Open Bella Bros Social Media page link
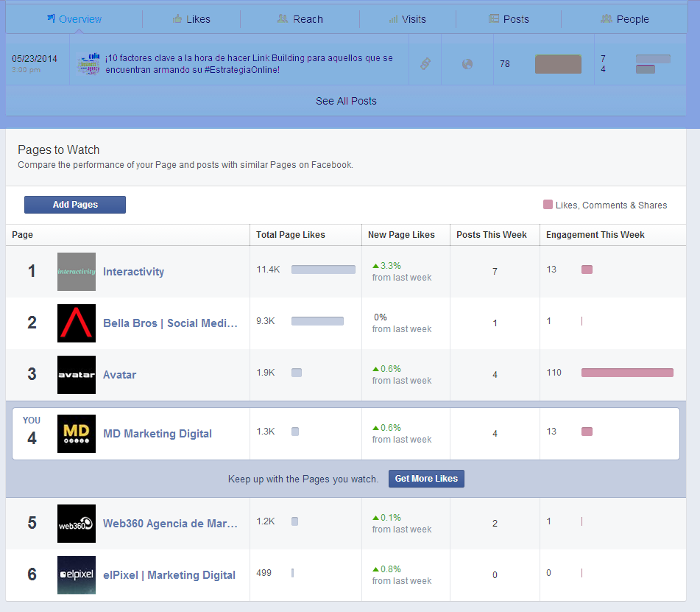Viewport: 700px width, 612px height. (170, 323)
